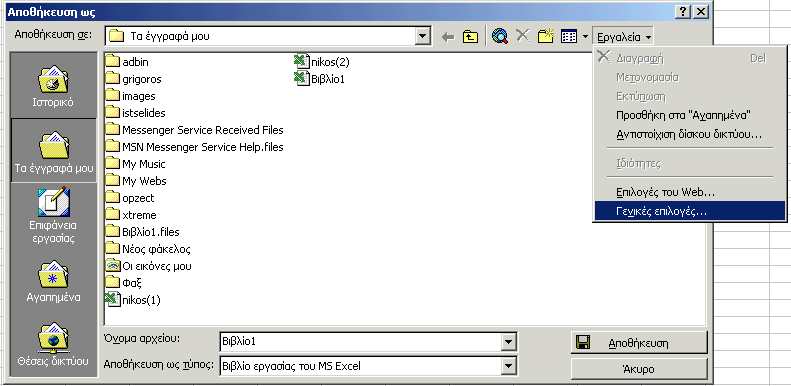Click the save as type field
The image size is (791, 386).
361,366
